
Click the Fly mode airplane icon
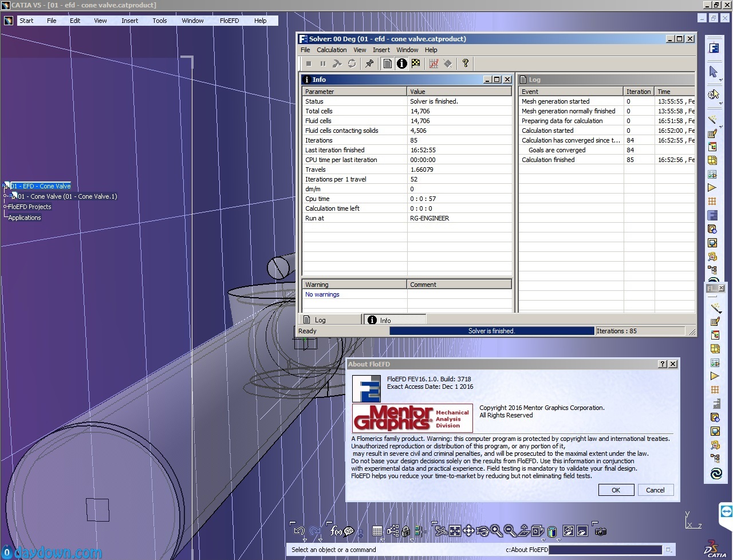(441, 531)
